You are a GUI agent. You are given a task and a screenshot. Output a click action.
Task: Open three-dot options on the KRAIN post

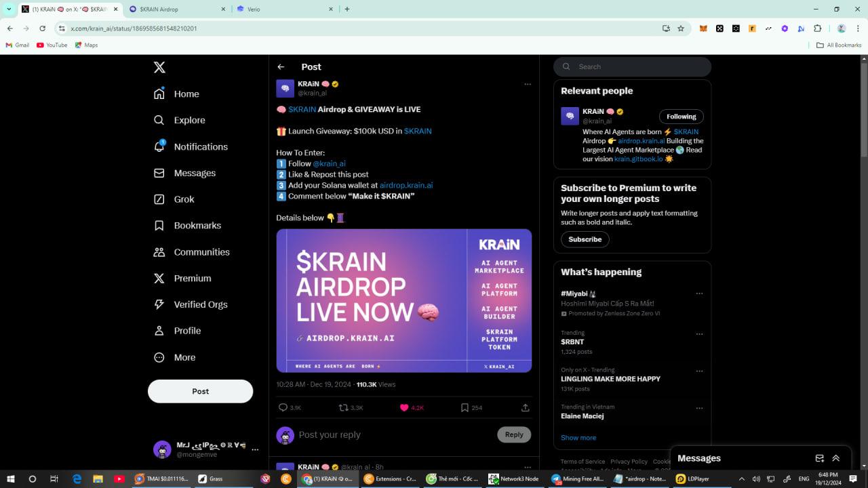coord(528,85)
